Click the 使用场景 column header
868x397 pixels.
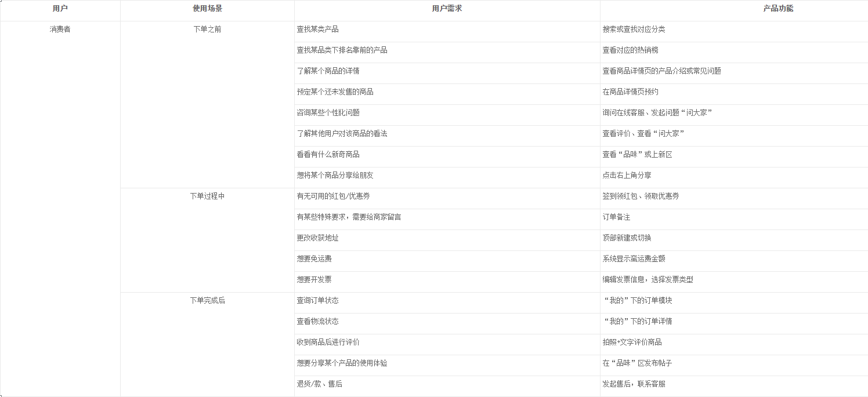coord(207,10)
